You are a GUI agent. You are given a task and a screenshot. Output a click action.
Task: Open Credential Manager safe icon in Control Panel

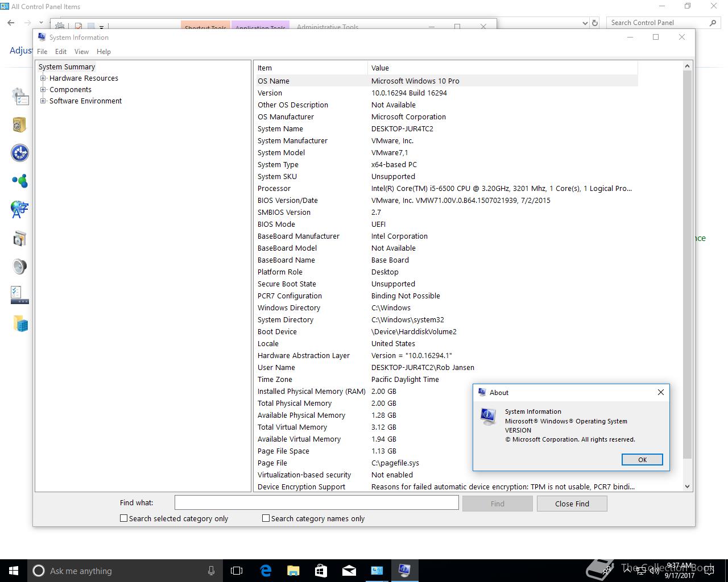[20, 124]
